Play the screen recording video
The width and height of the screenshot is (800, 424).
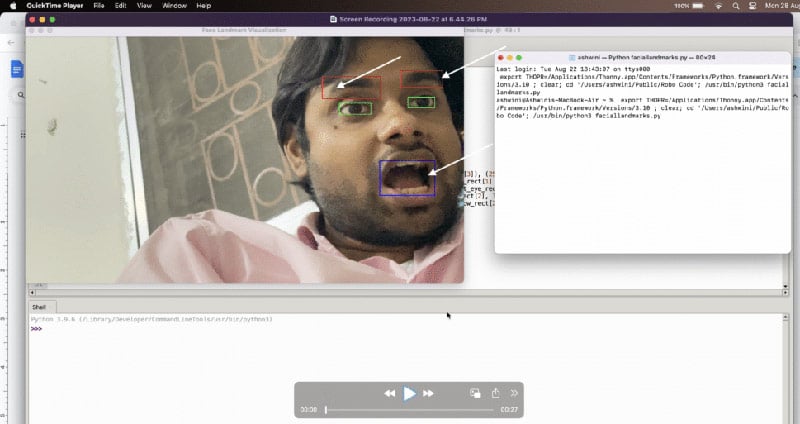pos(409,394)
